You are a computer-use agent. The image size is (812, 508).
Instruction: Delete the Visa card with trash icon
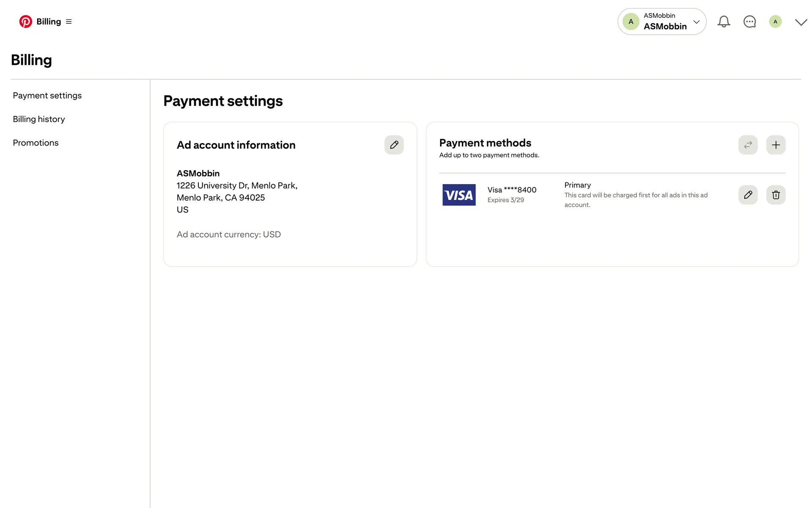point(776,195)
